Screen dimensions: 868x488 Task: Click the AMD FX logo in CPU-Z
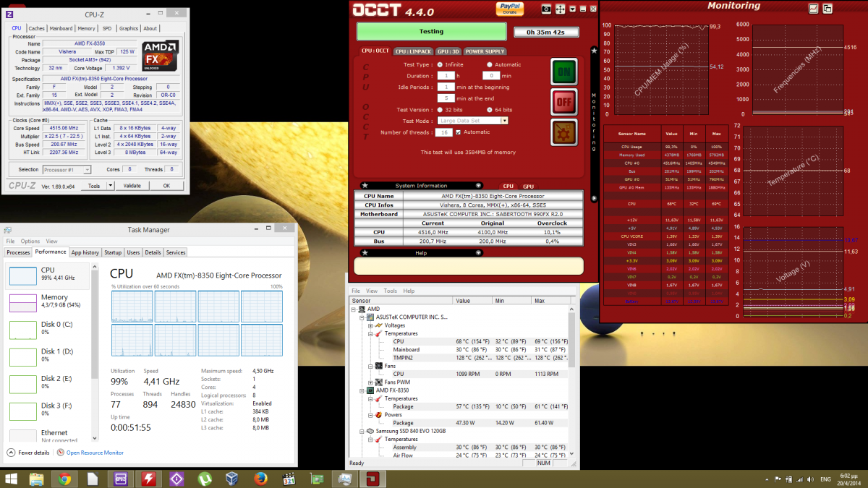point(159,54)
